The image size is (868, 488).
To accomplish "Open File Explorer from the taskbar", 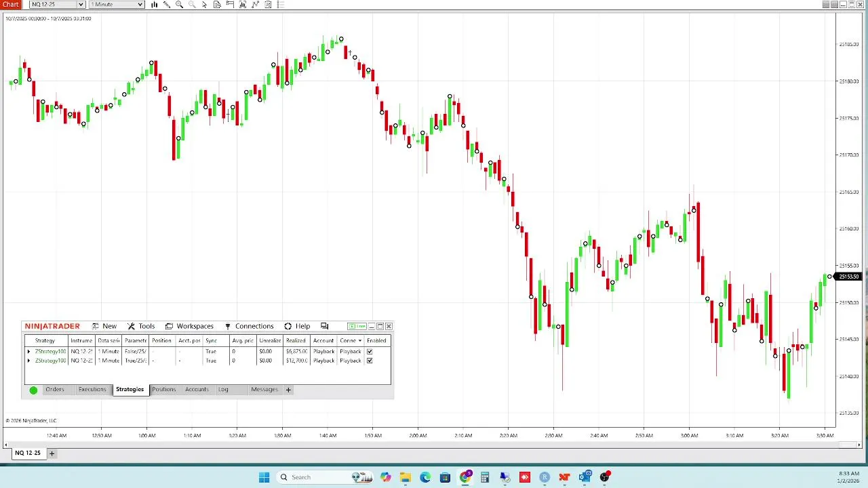I will pos(406,477).
